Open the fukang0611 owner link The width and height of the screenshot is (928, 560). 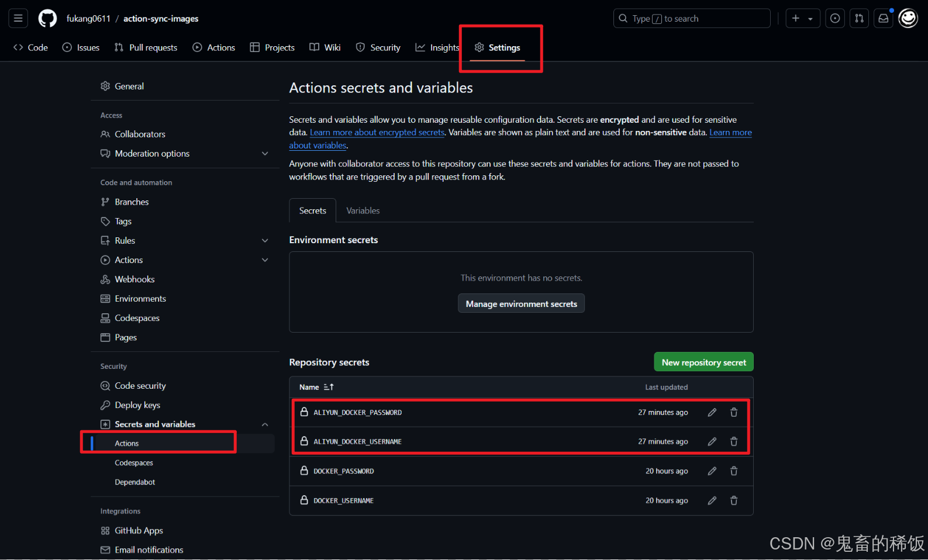pos(88,18)
